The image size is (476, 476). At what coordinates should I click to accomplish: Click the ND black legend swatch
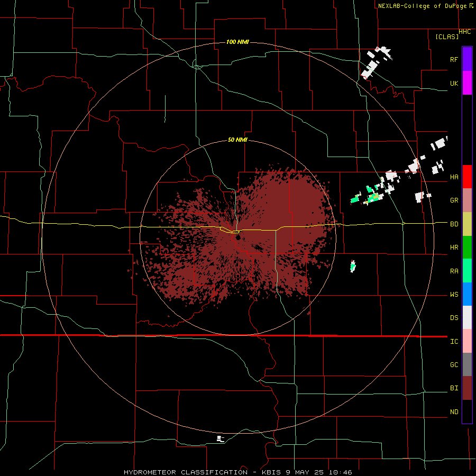467,411
